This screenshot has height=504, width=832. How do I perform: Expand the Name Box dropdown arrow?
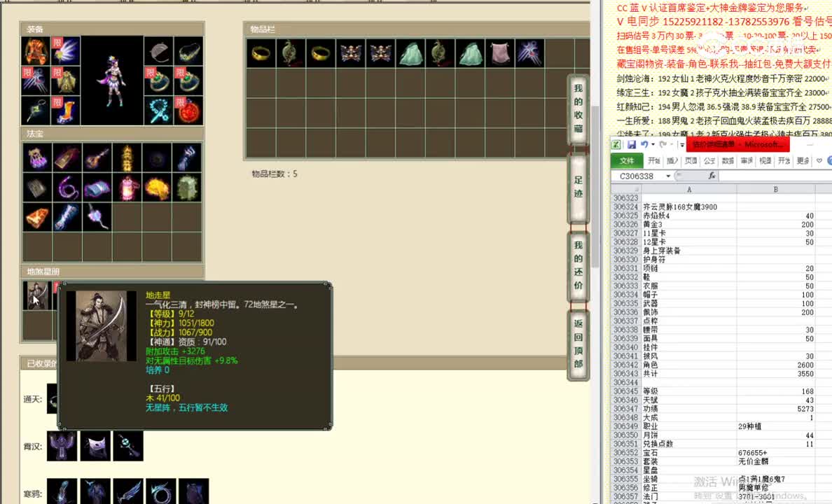[x=669, y=176]
